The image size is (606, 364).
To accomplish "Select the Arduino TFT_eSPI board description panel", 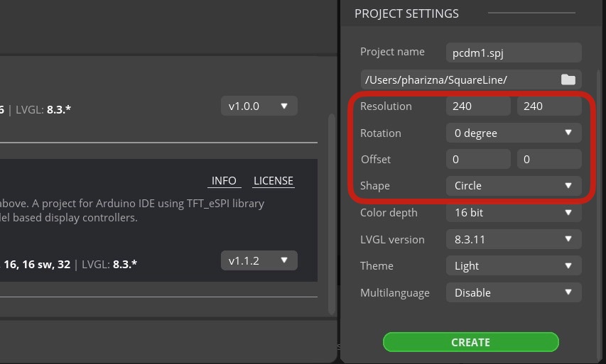I will coord(158,220).
